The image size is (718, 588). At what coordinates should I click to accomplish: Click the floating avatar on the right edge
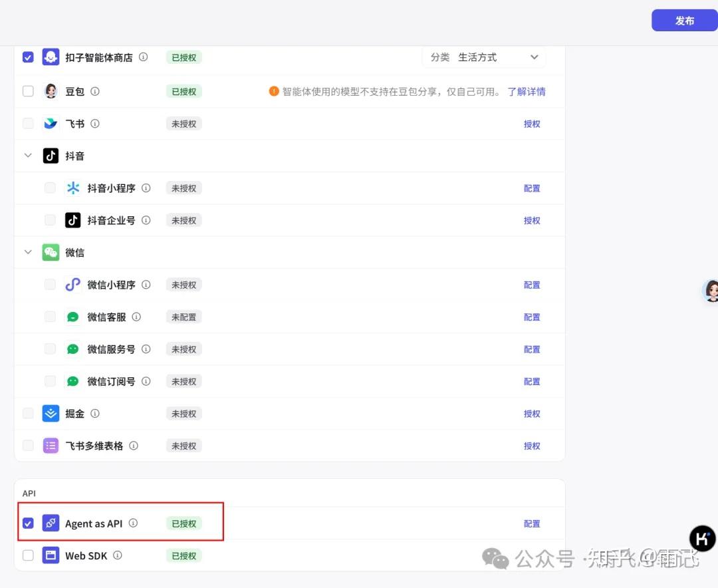click(x=712, y=291)
